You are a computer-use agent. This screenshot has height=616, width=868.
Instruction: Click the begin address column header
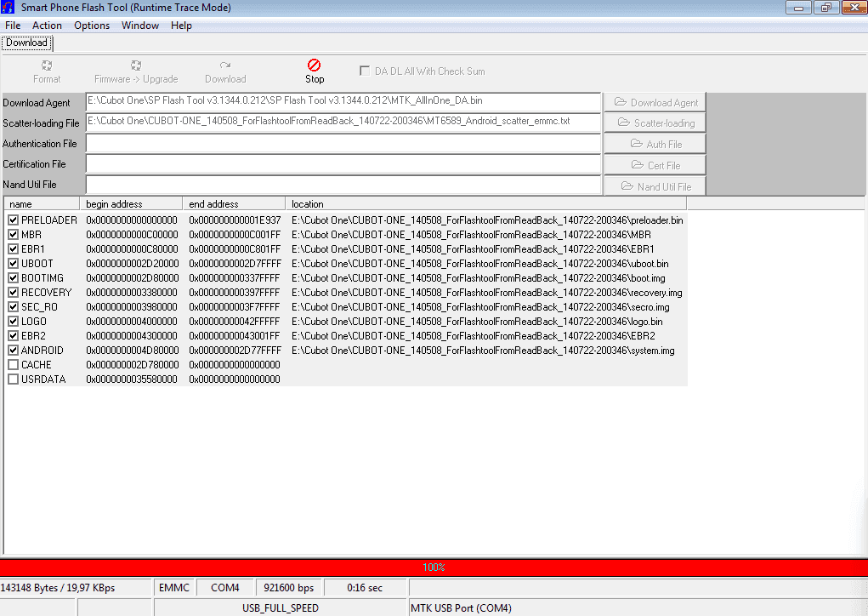pos(131,204)
